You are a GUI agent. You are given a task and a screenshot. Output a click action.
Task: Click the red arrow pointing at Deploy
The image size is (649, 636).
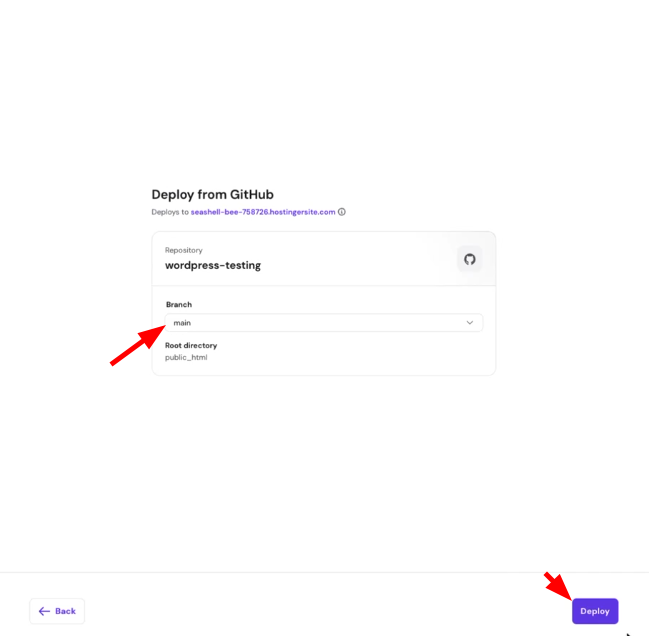point(558,586)
